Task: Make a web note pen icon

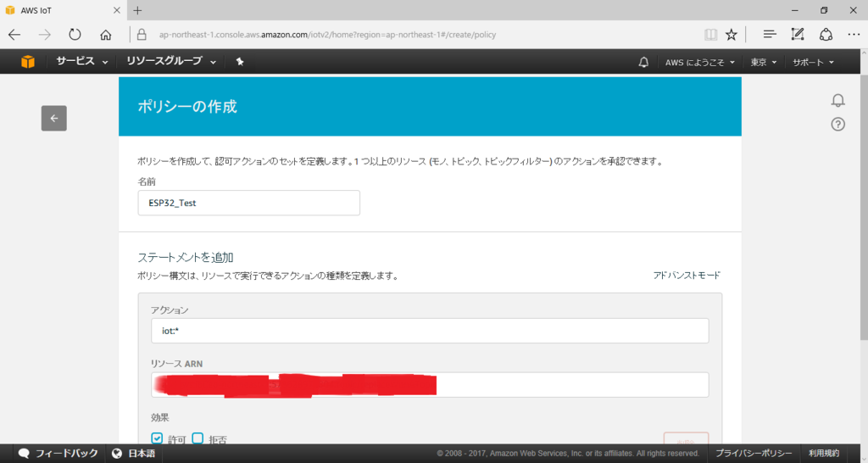Action: tap(798, 34)
